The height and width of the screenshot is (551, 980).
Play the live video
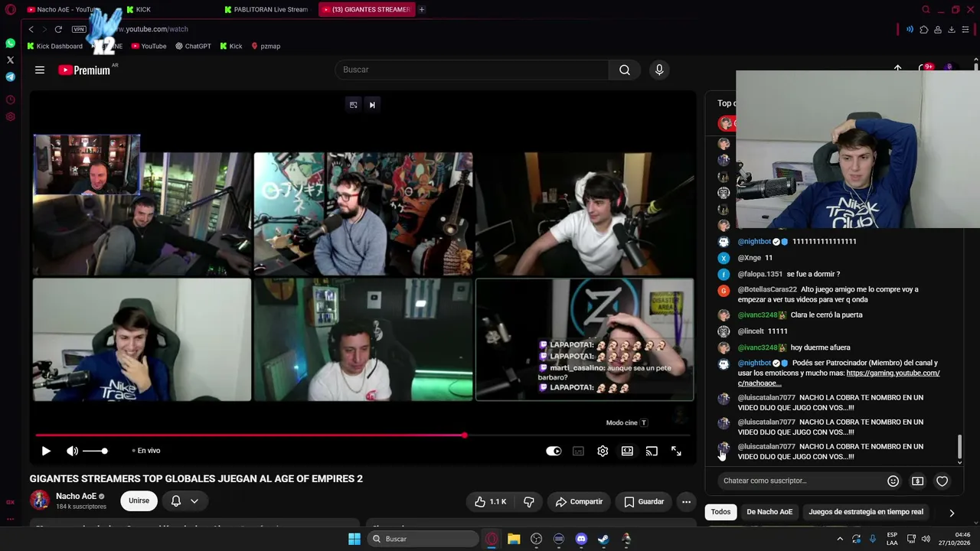coord(46,451)
